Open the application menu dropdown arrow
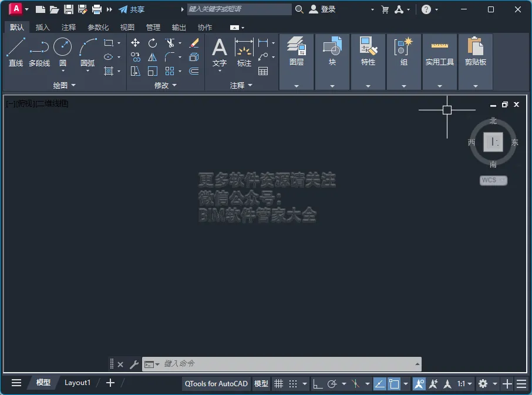532x395 pixels. pos(27,9)
